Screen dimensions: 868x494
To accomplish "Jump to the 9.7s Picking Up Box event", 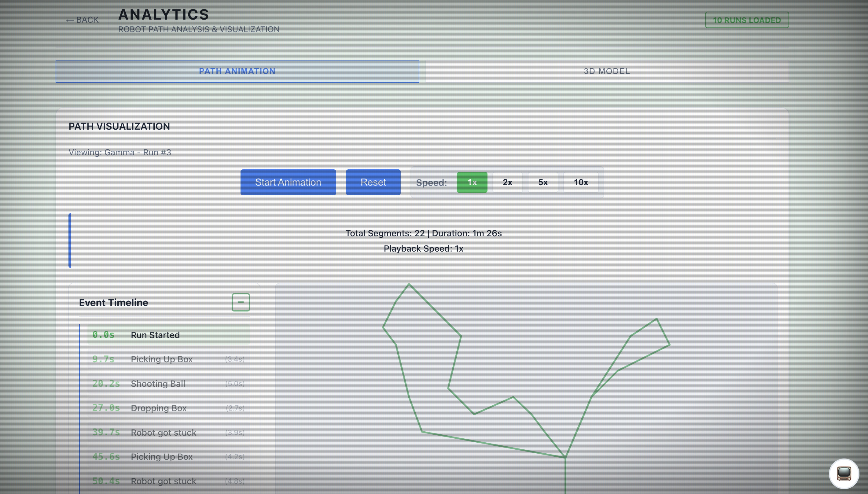I will click(168, 359).
